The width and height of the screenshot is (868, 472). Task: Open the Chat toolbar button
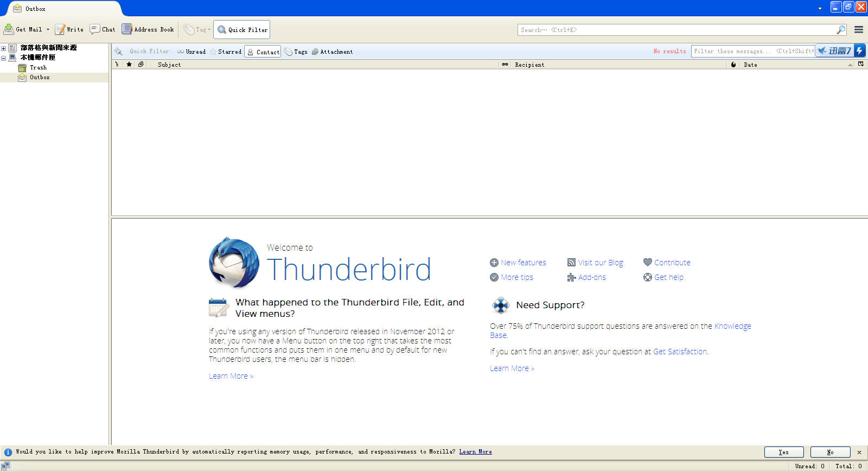click(x=103, y=29)
